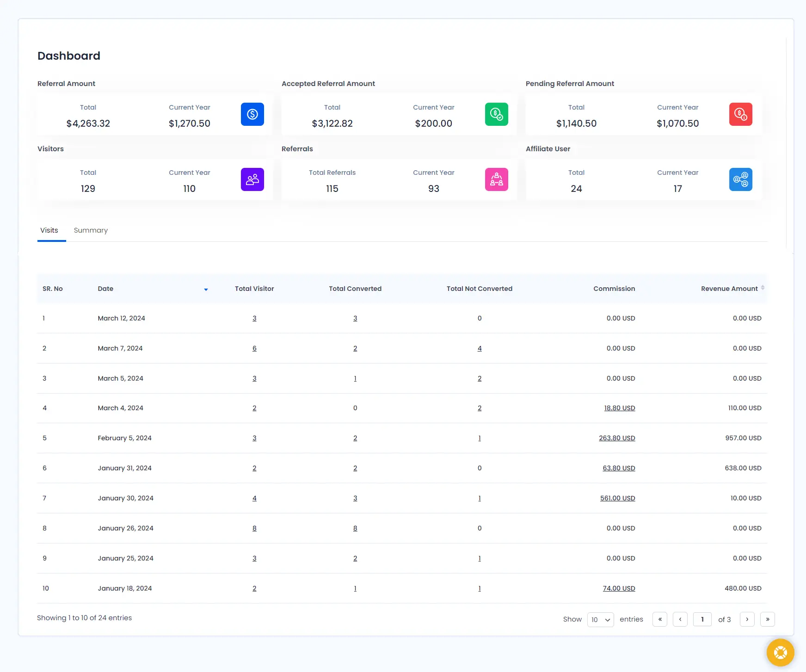This screenshot has width=806, height=672.
Task: Go to the previous page of entries
Action: (680, 619)
